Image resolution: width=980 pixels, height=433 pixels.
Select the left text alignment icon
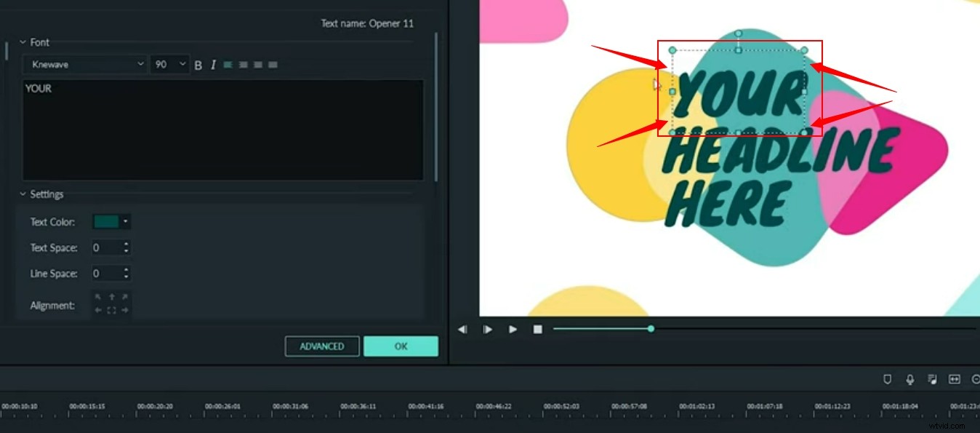coord(228,65)
